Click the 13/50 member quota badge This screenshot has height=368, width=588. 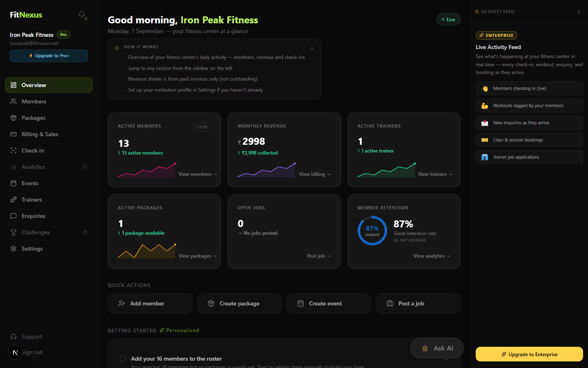click(202, 127)
